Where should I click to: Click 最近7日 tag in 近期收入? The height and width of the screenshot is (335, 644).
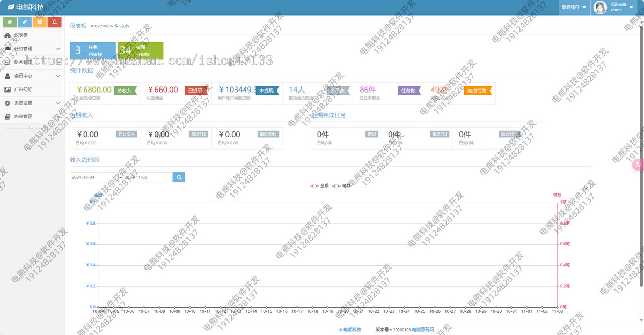(x=198, y=134)
